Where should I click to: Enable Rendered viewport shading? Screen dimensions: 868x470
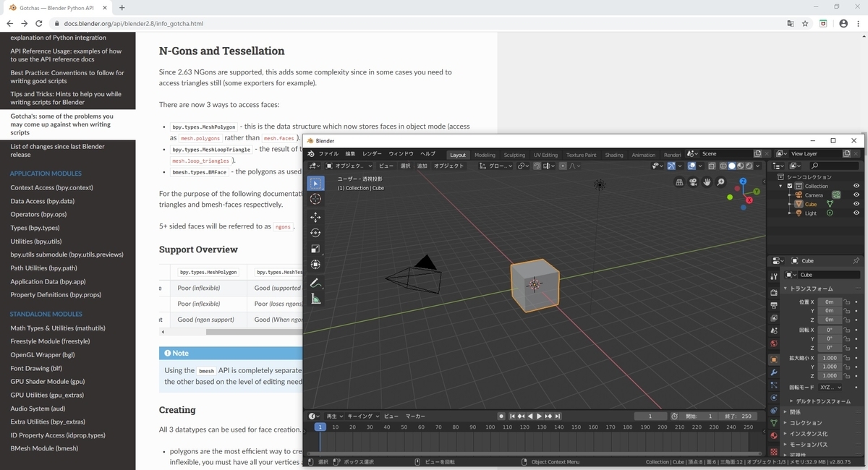pyautogui.click(x=749, y=166)
